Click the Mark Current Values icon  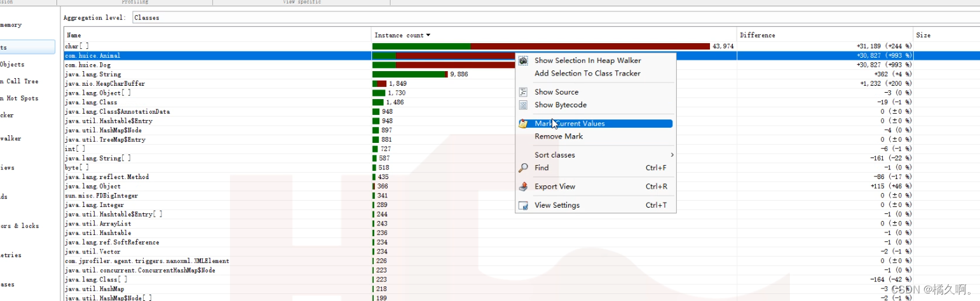(x=523, y=124)
